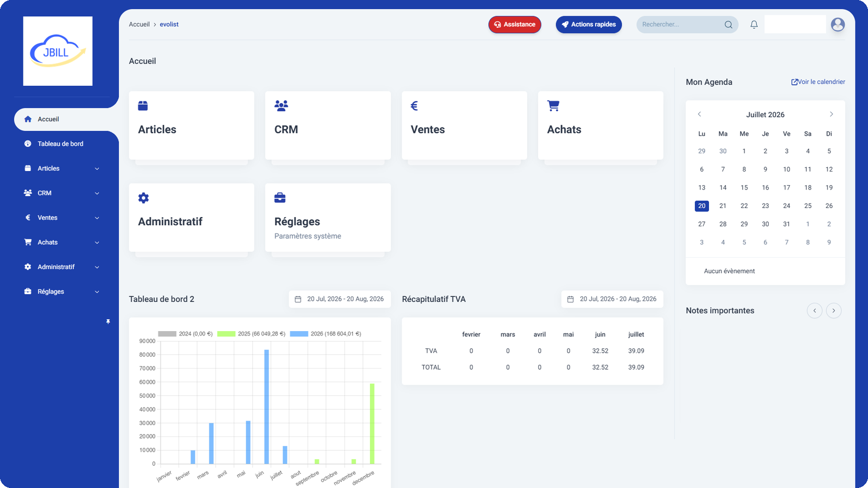Viewport: 868px width, 488px height.
Task: Open the Accueil sidebar item
Action: click(65, 119)
